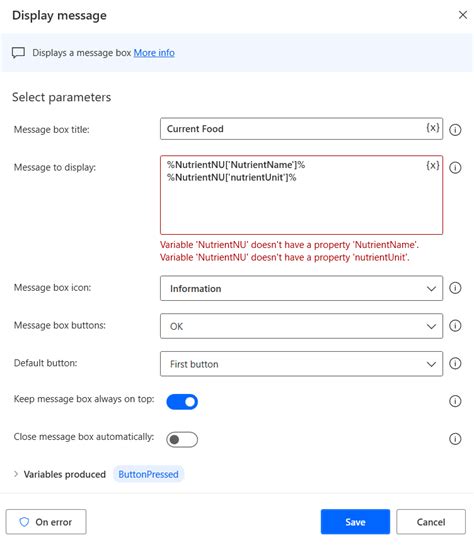Click info icon for Keep message box always on top
474x545 pixels.
click(x=455, y=401)
